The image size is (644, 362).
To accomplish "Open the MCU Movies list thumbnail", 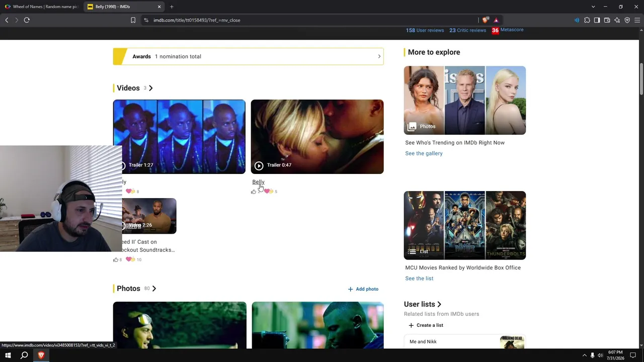I will tap(465, 225).
